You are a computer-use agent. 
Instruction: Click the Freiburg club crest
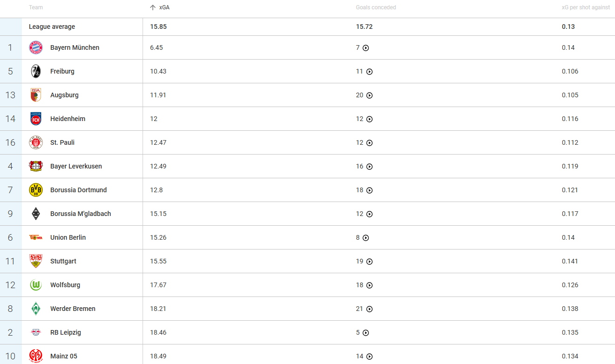point(36,71)
